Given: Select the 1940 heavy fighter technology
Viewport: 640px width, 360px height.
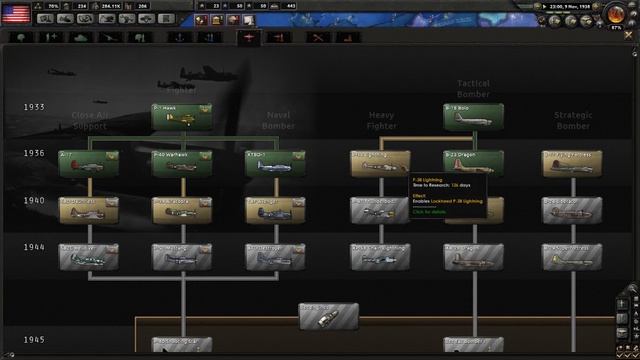Looking at the screenshot, I should 380,211.
